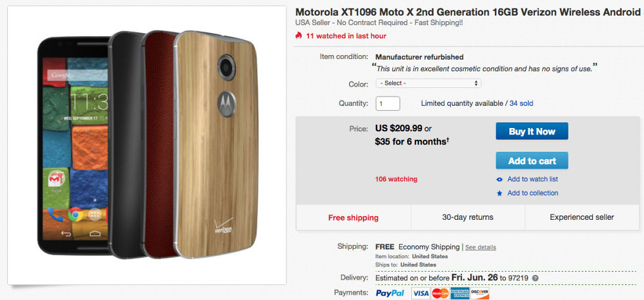The image size is (644, 300).
Task: Click the Discover card icon
Action: [480, 293]
